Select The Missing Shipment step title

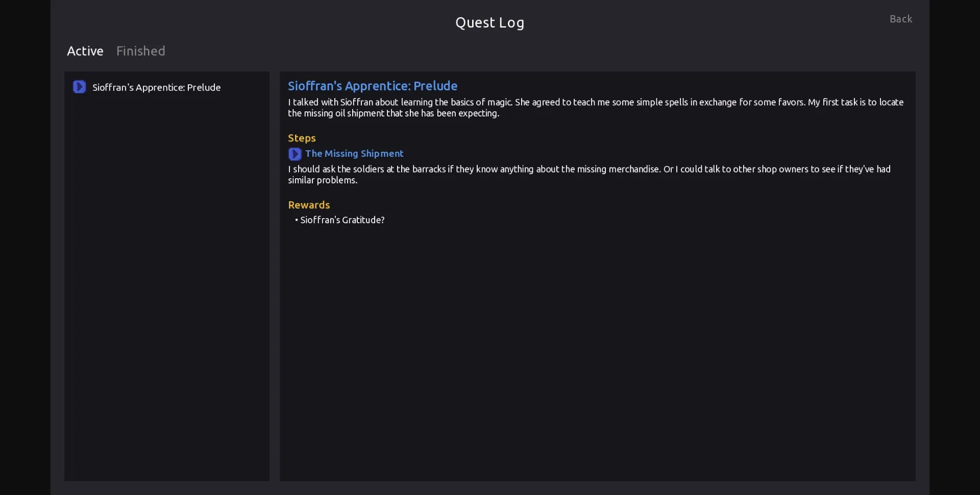[354, 154]
